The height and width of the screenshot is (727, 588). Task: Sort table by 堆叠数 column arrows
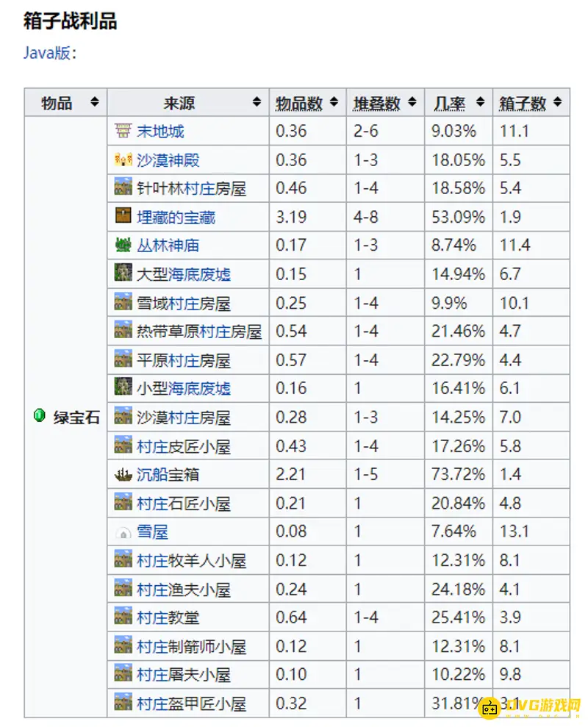(412, 102)
